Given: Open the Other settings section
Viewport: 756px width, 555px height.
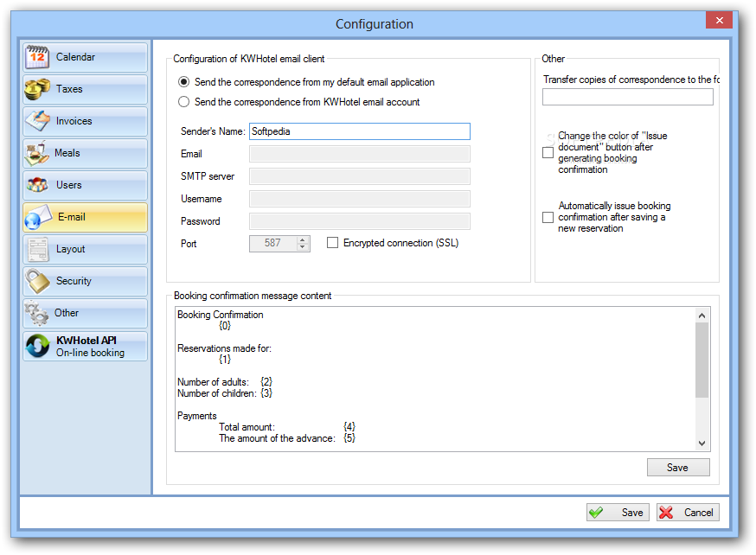Looking at the screenshot, I should coord(85,313).
